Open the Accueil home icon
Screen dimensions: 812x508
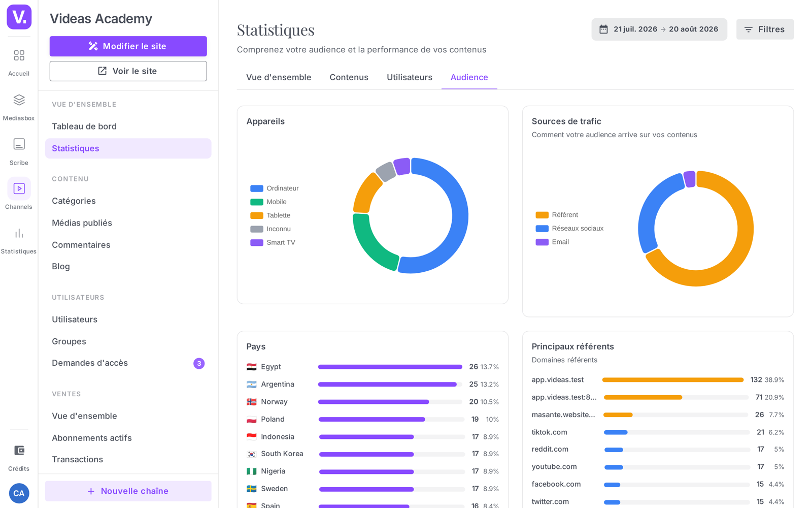tap(19, 55)
